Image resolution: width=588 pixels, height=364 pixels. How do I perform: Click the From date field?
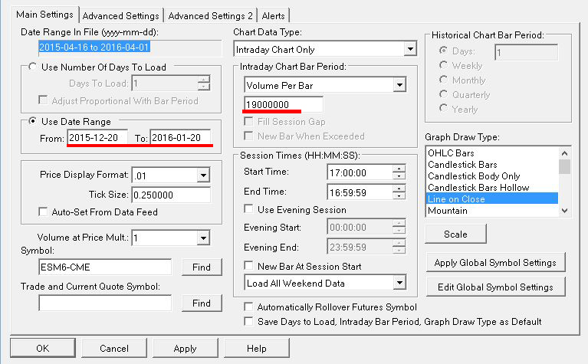[97, 138]
